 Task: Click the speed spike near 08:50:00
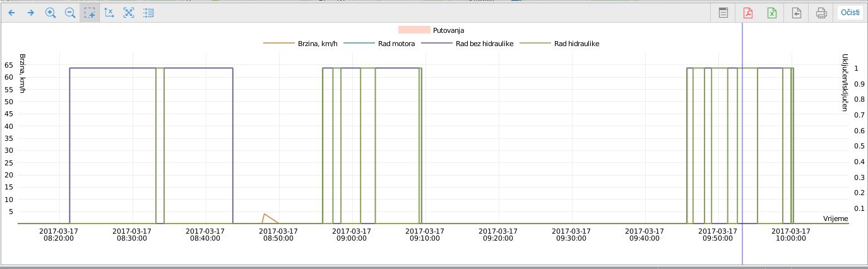click(265, 215)
